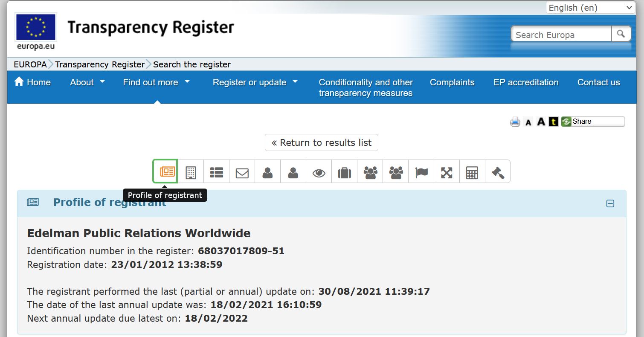Click the briefcase icon in section toolbar
The width and height of the screenshot is (644, 337).
click(x=344, y=172)
